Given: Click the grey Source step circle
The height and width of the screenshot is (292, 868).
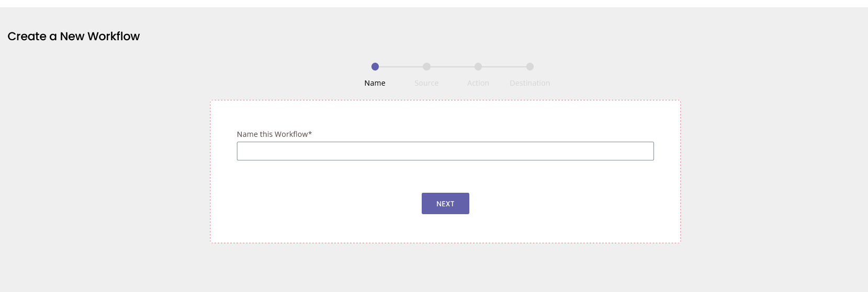Looking at the screenshot, I should pos(426,66).
